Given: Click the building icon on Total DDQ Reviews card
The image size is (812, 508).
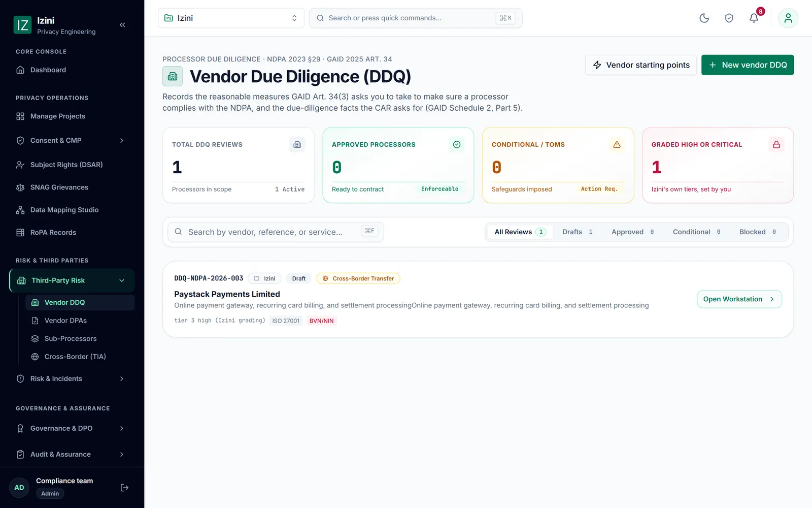Looking at the screenshot, I should [x=297, y=145].
